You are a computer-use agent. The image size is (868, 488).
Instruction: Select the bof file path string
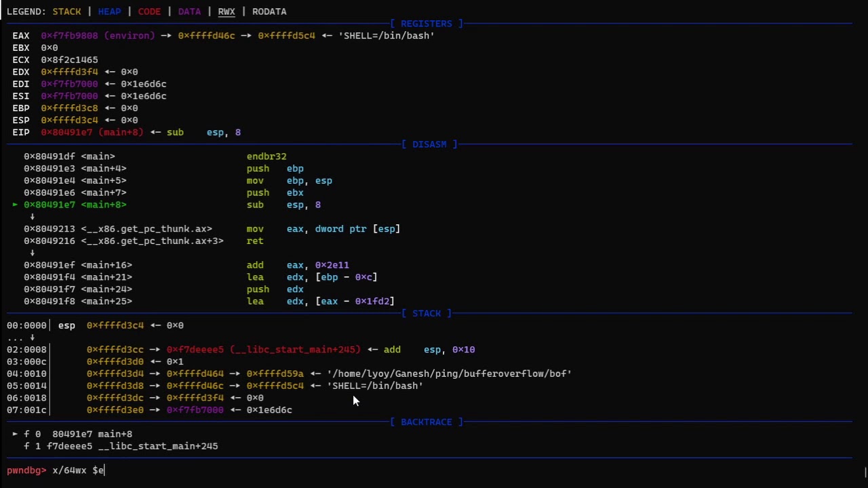click(x=449, y=373)
